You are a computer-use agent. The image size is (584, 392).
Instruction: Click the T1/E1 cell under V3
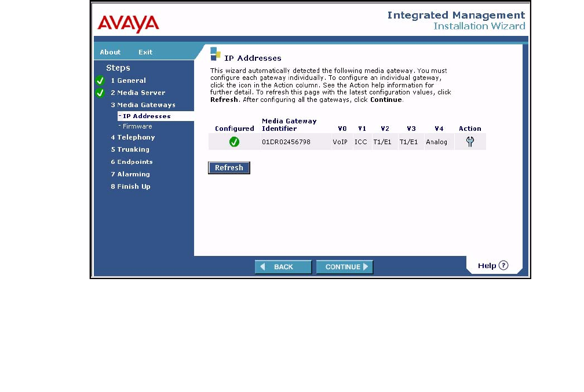(x=408, y=142)
